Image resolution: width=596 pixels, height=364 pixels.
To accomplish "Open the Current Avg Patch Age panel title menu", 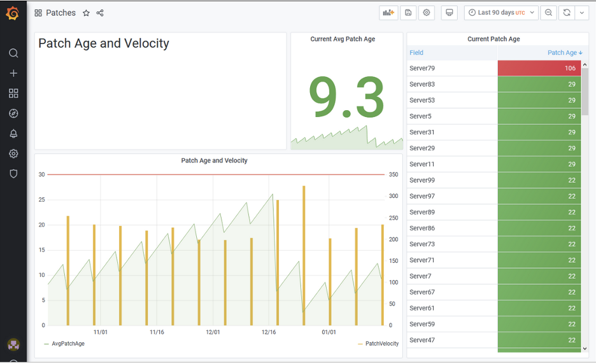I will [x=343, y=39].
